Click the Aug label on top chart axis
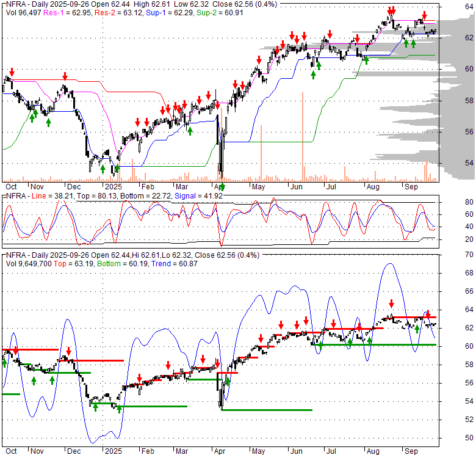The width and height of the screenshot is (476, 455). pos(373,187)
